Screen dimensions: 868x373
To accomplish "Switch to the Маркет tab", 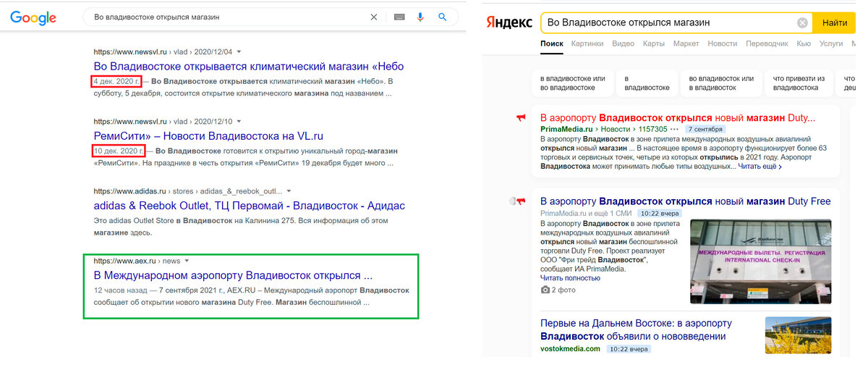I will tap(686, 43).
